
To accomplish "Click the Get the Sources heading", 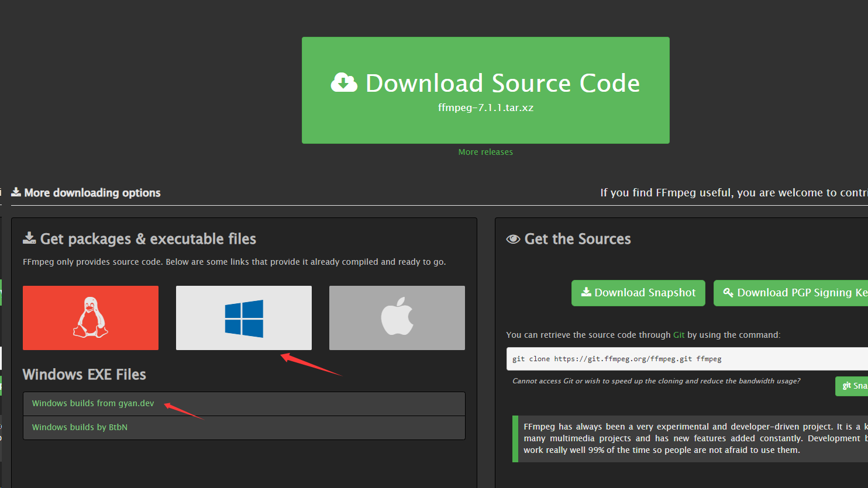I will click(x=578, y=239).
